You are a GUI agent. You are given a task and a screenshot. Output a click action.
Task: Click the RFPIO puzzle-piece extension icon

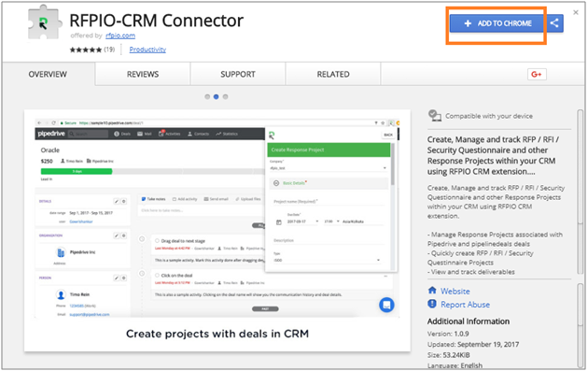(x=44, y=23)
